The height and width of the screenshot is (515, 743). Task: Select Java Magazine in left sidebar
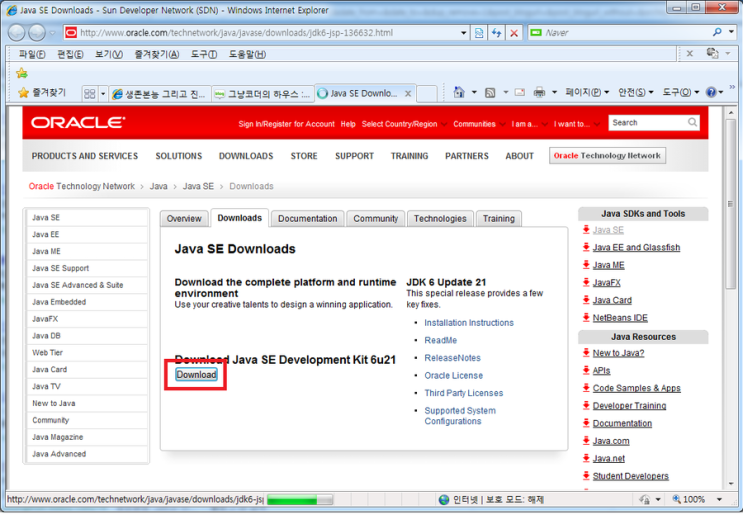(87, 437)
